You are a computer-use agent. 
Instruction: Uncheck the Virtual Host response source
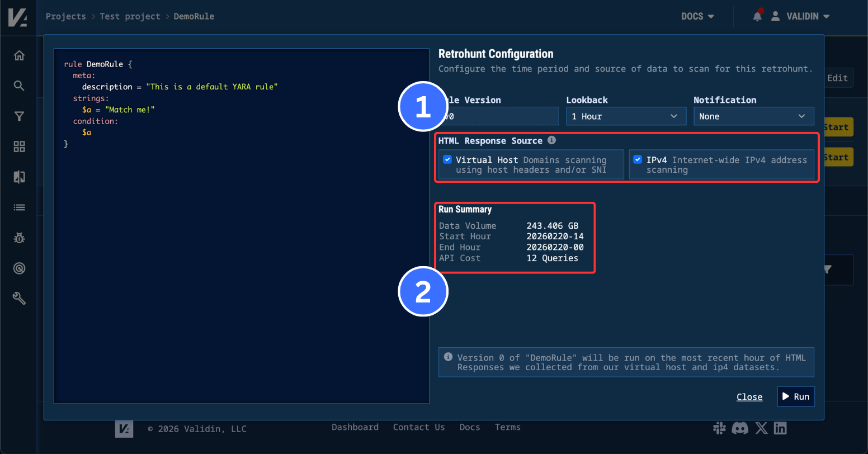point(447,159)
